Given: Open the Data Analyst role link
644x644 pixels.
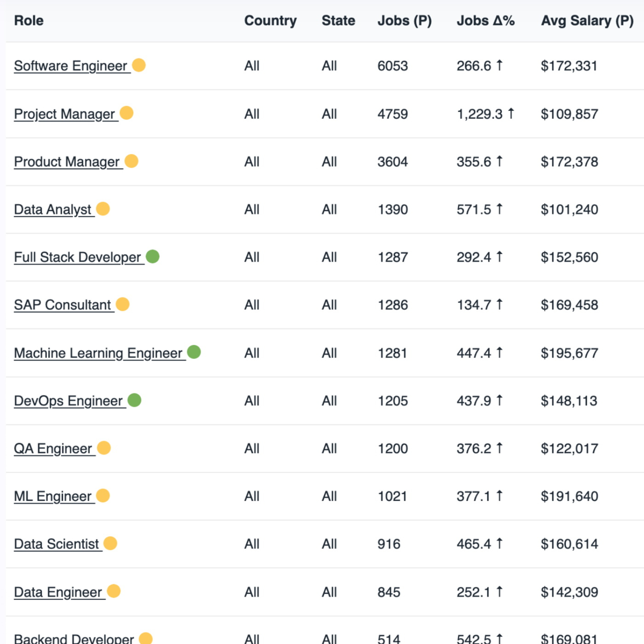Looking at the screenshot, I should pyautogui.click(x=53, y=210).
